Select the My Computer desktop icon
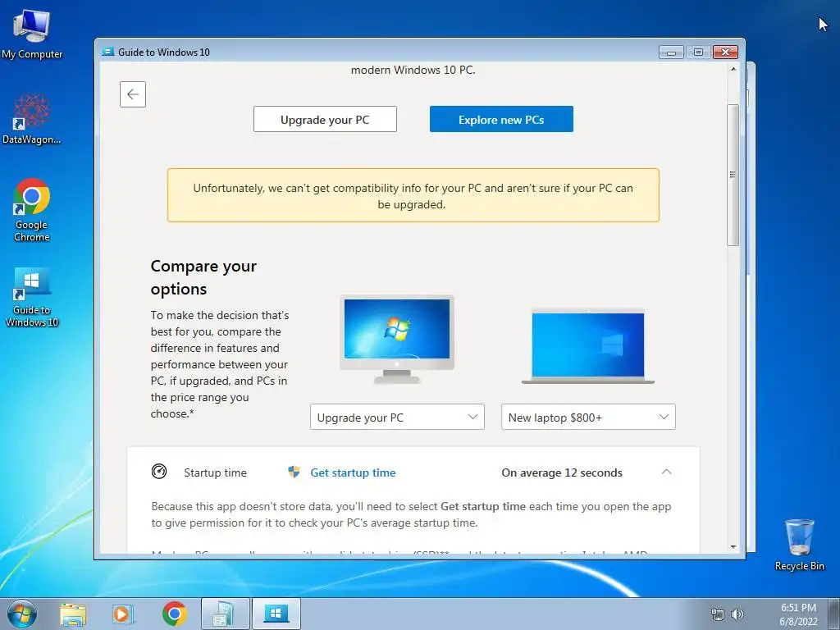The width and height of the screenshot is (840, 630). click(x=32, y=33)
